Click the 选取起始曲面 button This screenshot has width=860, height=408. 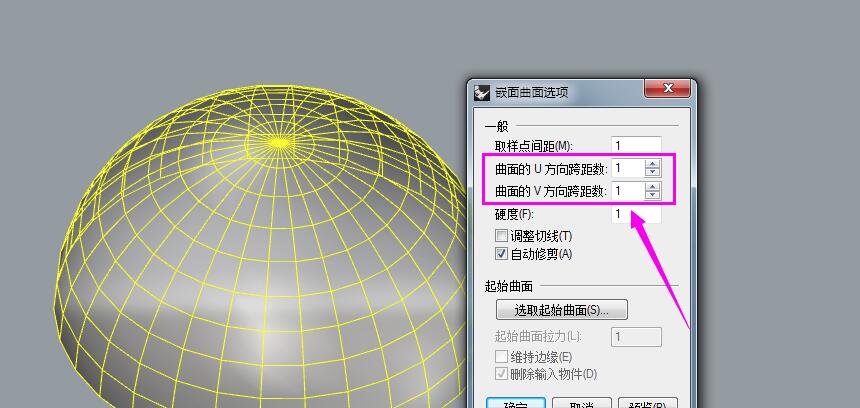562,310
